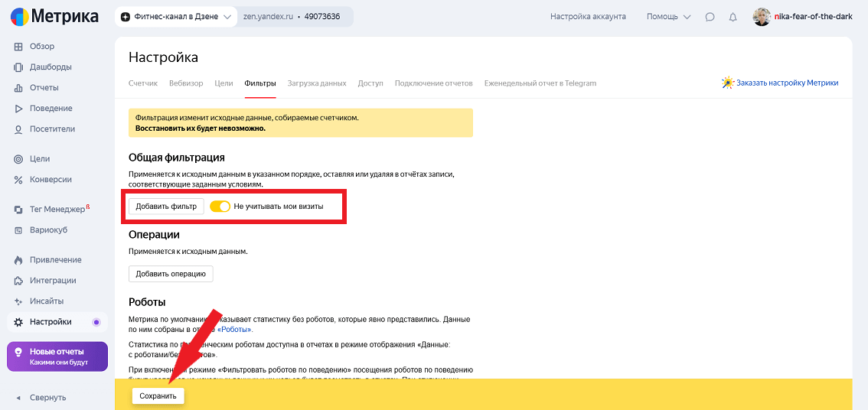868x410 pixels.
Task: Open Обзор icon in sidebar
Action: pos(18,47)
